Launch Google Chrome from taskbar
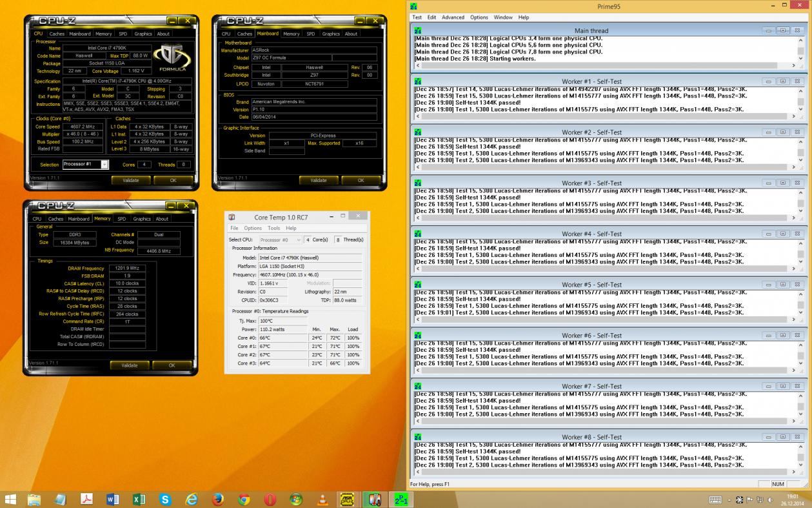The width and height of the screenshot is (812, 508). [x=244, y=499]
